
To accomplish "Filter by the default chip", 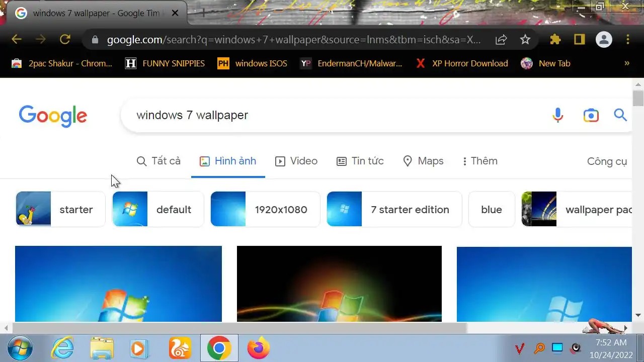I will [158, 209].
